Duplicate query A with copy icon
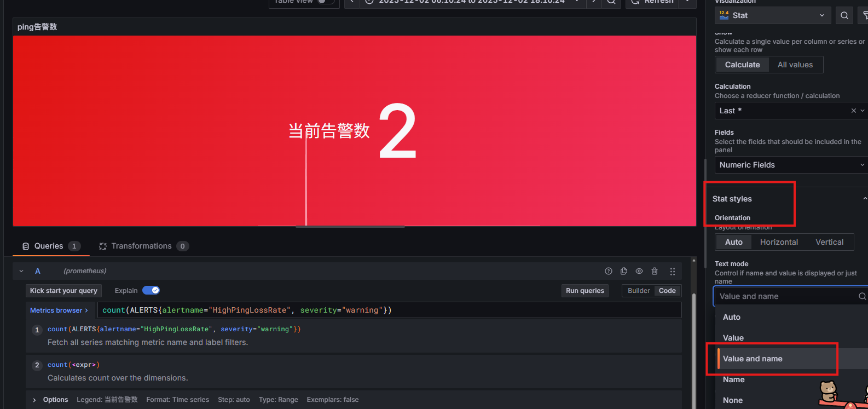 (x=623, y=271)
